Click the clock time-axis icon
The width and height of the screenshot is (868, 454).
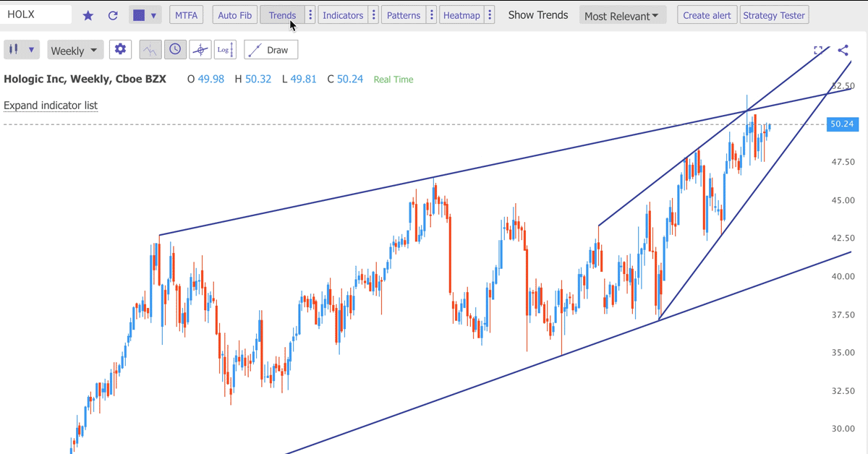point(175,49)
